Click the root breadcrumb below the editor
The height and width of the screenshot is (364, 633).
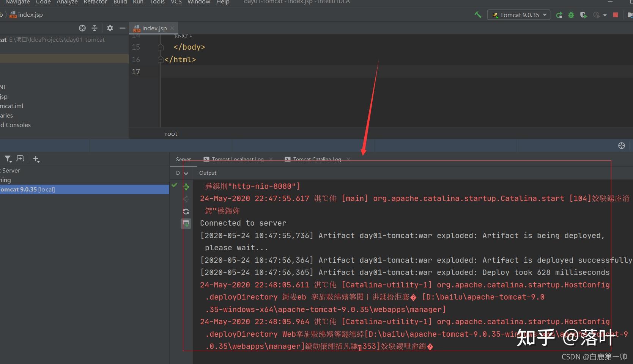point(171,133)
